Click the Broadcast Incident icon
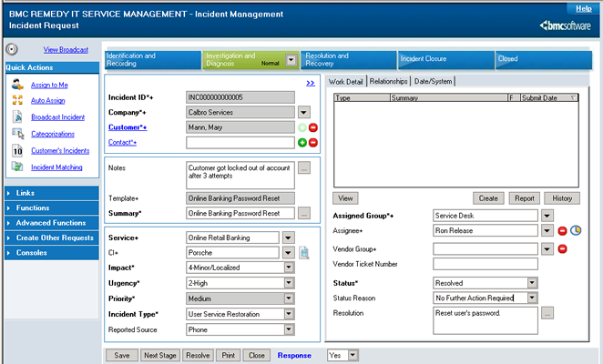This screenshot has width=603, height=364. click(x=17, y=116)
